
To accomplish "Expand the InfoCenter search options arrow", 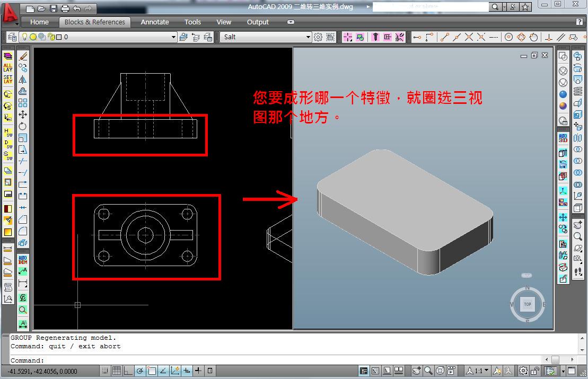I will pos(504,7).
